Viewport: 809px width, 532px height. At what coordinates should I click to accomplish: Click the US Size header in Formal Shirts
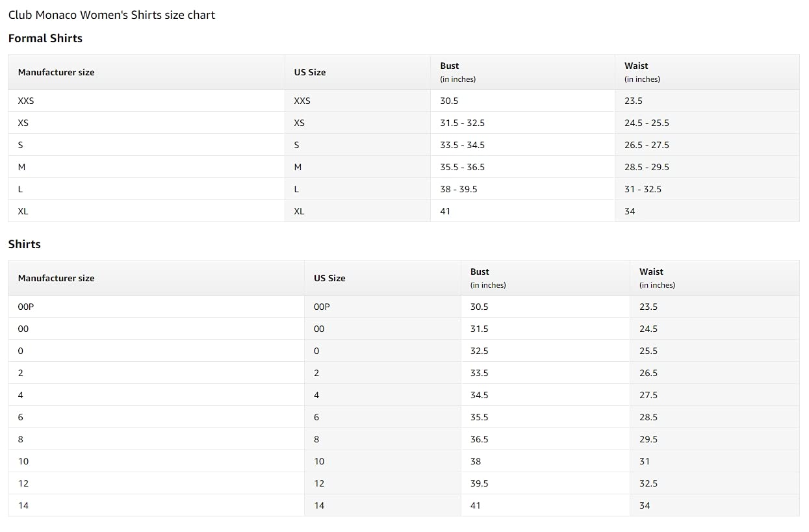coord(357,72)
